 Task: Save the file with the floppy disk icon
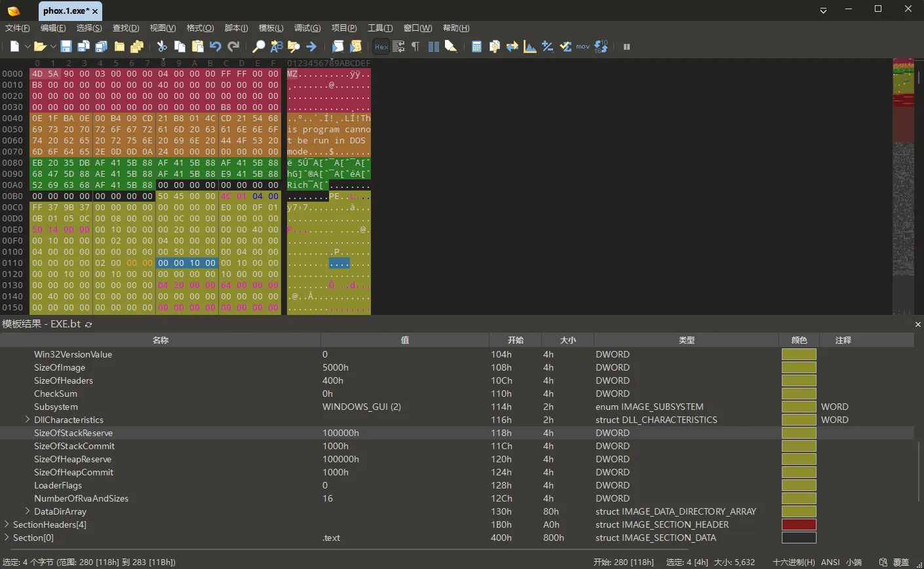tap(66, 46)
